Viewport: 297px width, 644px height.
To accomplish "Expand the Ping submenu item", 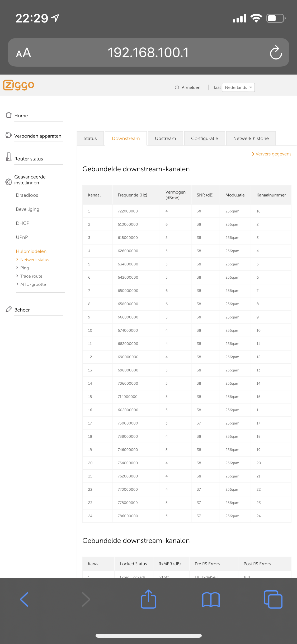I will (25, 268).
